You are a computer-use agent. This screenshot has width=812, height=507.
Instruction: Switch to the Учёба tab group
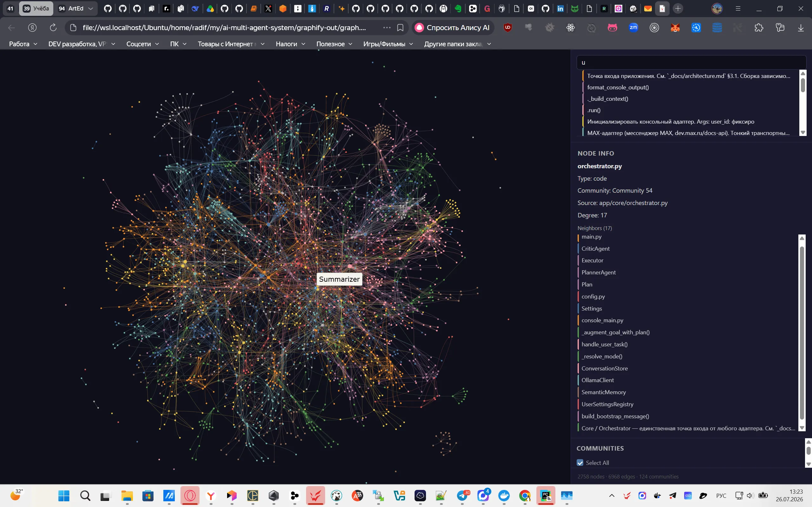36,8
